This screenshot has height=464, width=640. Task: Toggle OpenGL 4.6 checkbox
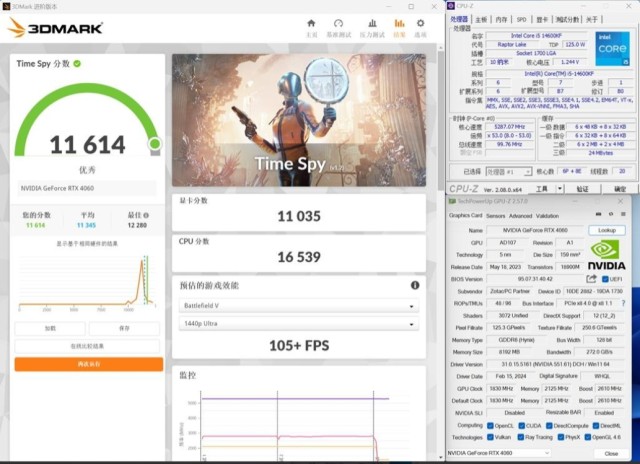[587, 437]
